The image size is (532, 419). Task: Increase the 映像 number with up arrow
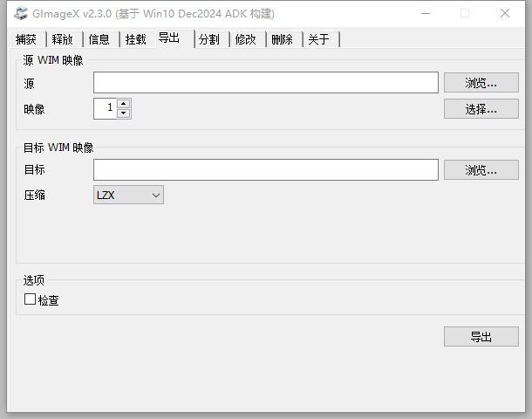(123, 104)
